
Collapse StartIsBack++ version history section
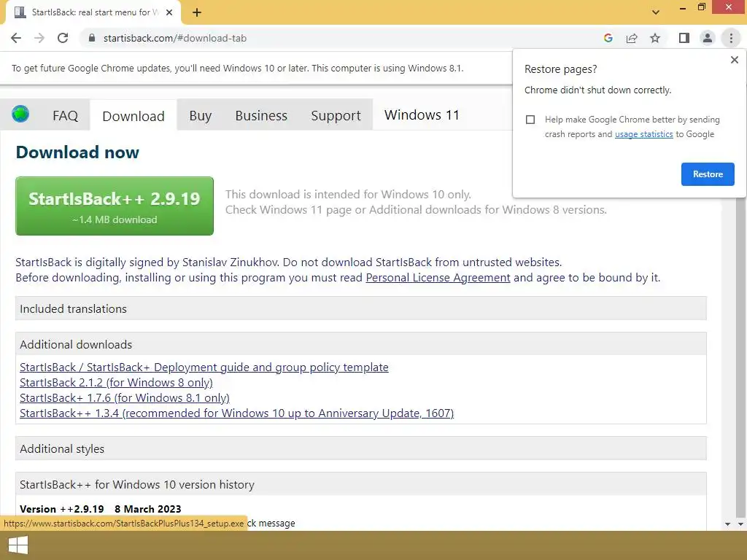[360, 484]
